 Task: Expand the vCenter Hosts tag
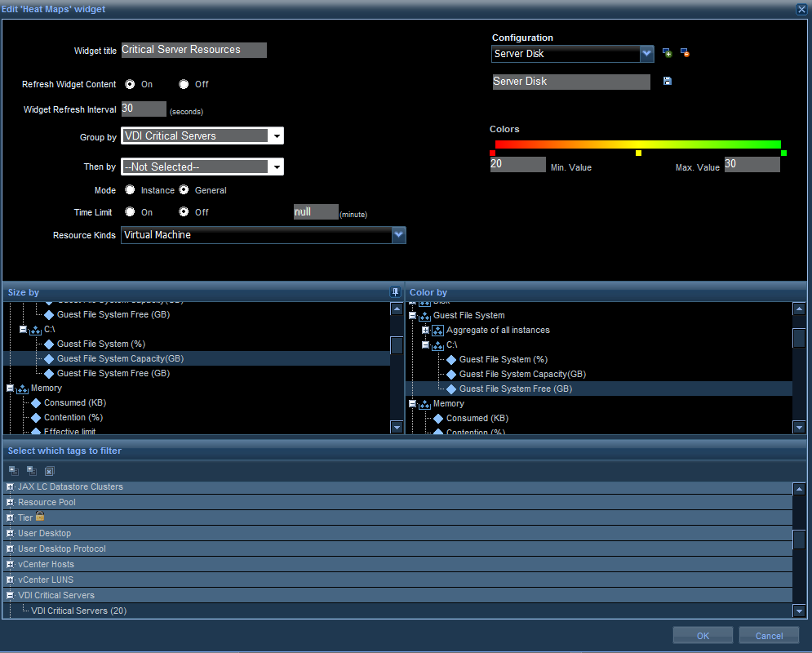coord(11,564)
